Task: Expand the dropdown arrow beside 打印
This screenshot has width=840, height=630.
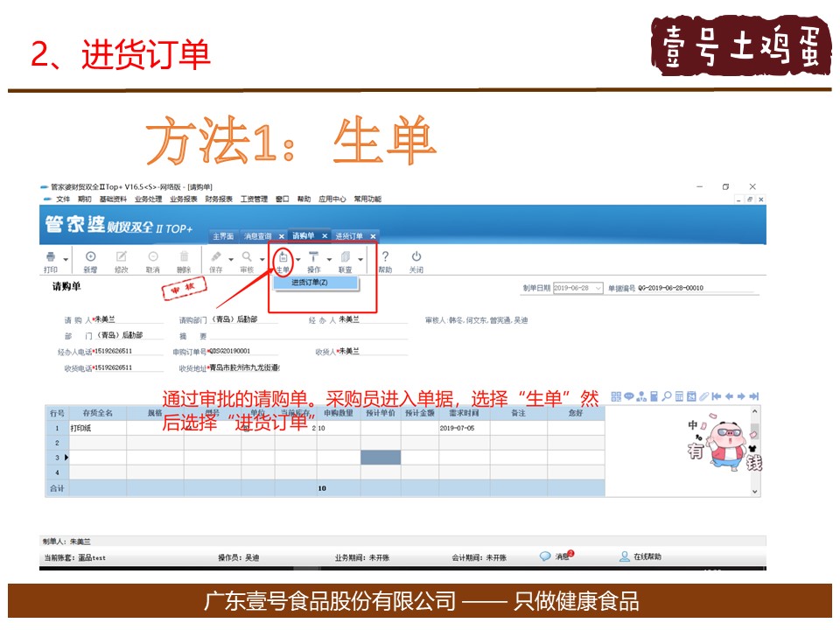Action: click(x=66, y=259)
